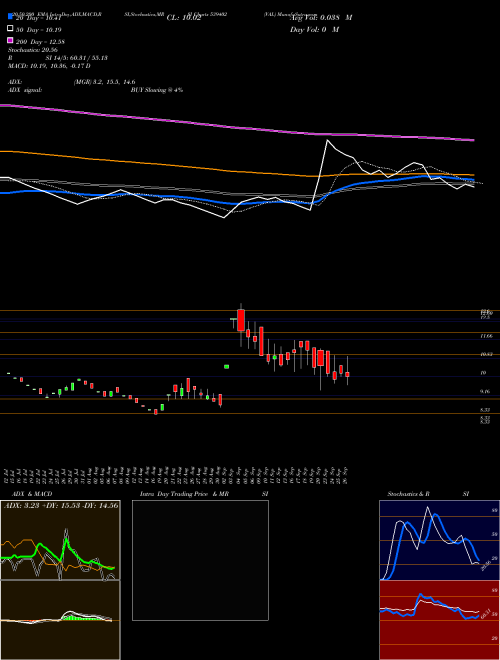
Task: Click the '(MGR) 3.2, 15.5, 14.6' ADX values
Action: [x=104, y=82]
